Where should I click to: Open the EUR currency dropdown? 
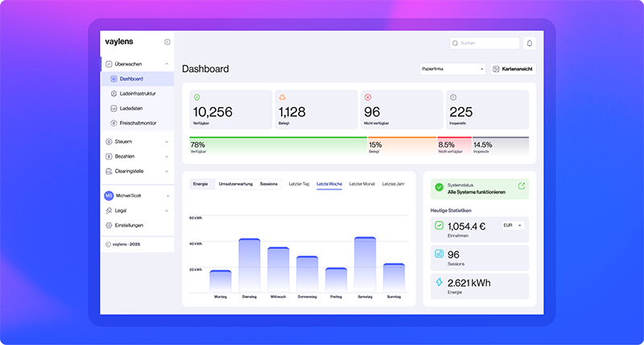pyautogui.click(x=513, y=226)
